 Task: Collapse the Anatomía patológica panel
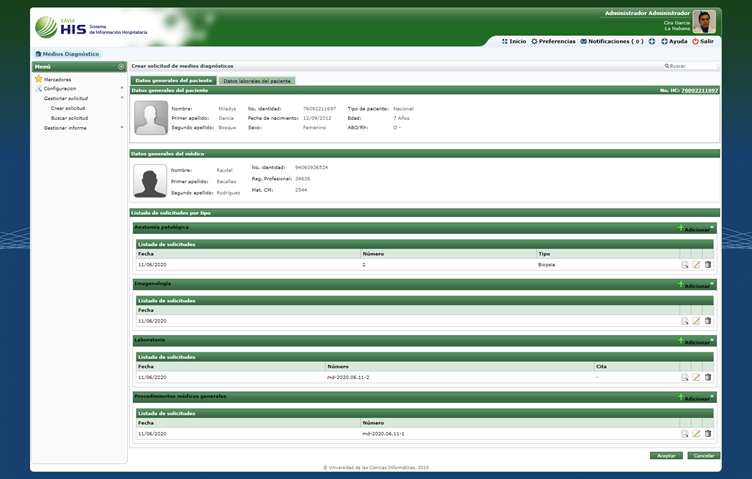[713, 226]
